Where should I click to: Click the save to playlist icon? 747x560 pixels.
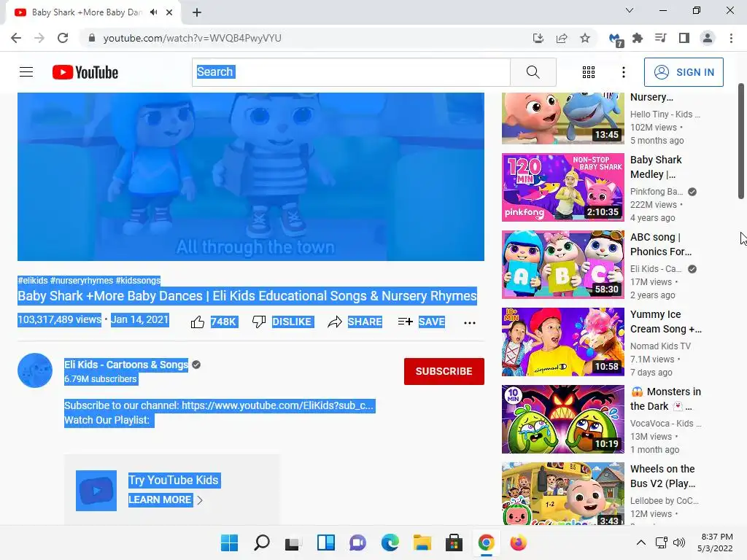tap(405, 322)
